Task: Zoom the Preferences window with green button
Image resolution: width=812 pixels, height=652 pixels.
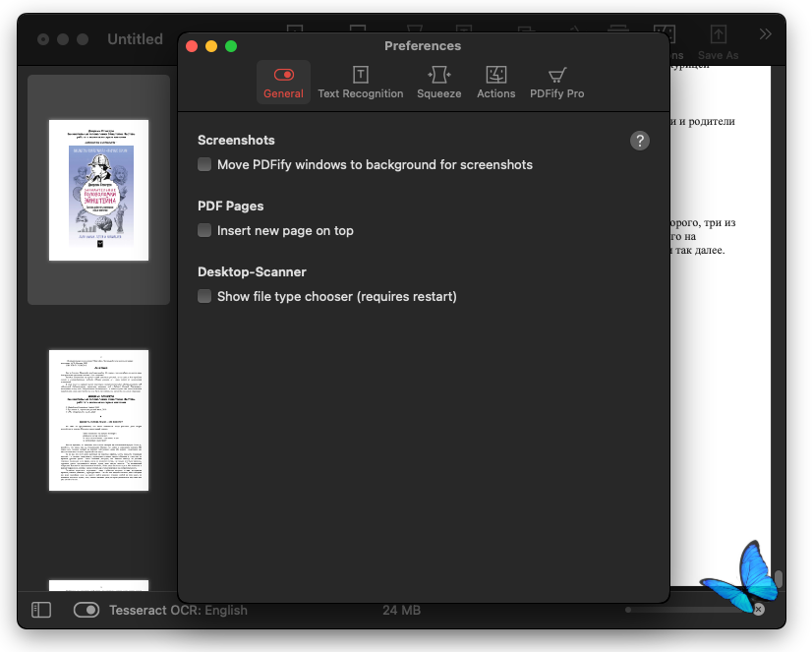Action: [x=231, y=46]
